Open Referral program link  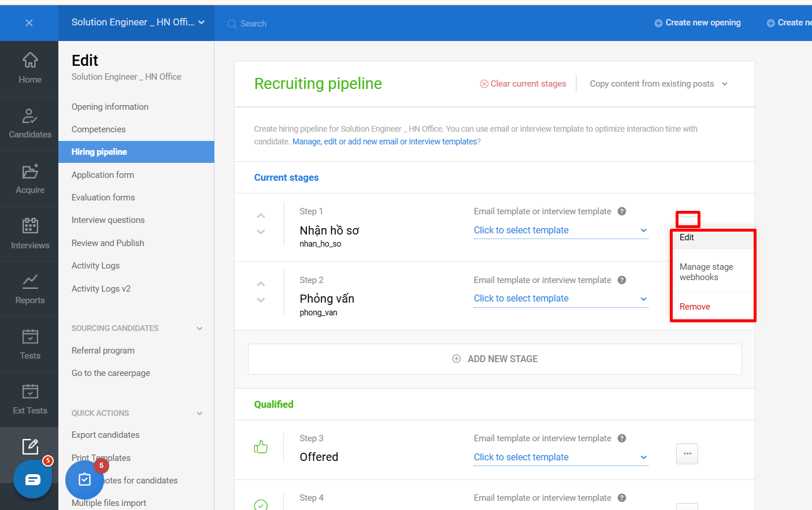[103, 351]
